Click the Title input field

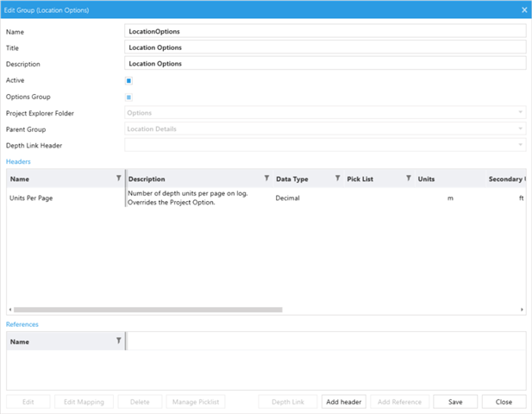coord(325,47)
